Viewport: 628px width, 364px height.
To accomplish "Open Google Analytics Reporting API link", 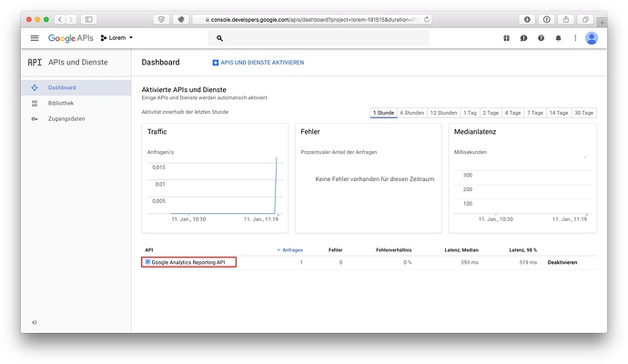I will [x=188, y=262].
